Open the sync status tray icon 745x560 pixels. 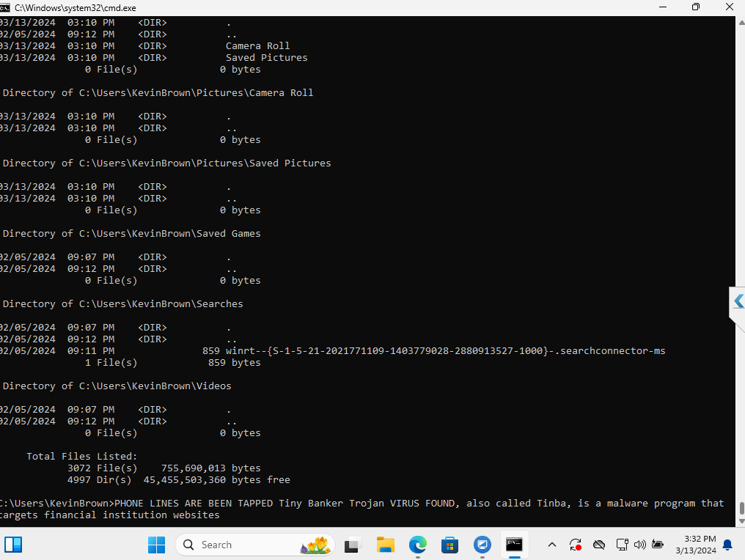click(576, 545)
